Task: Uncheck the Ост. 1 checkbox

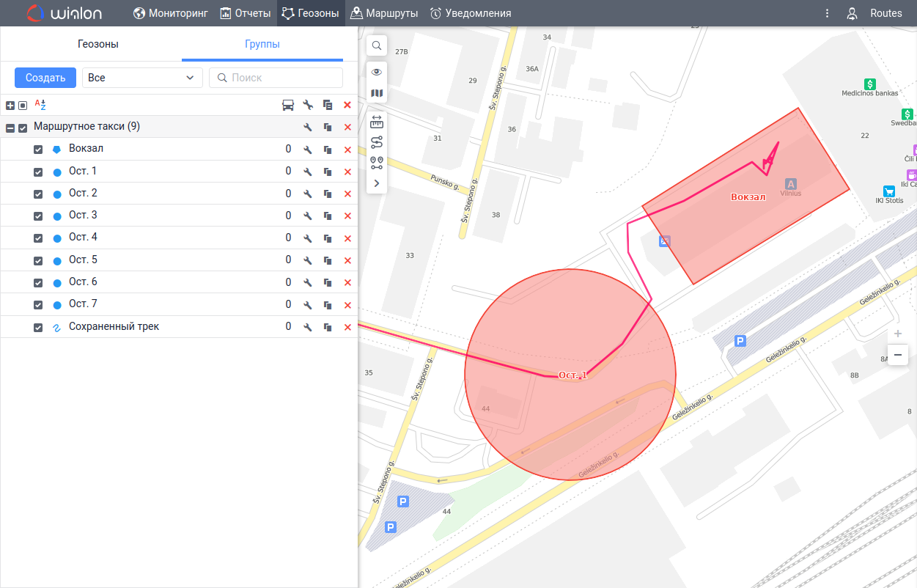Action: (38, 172)
